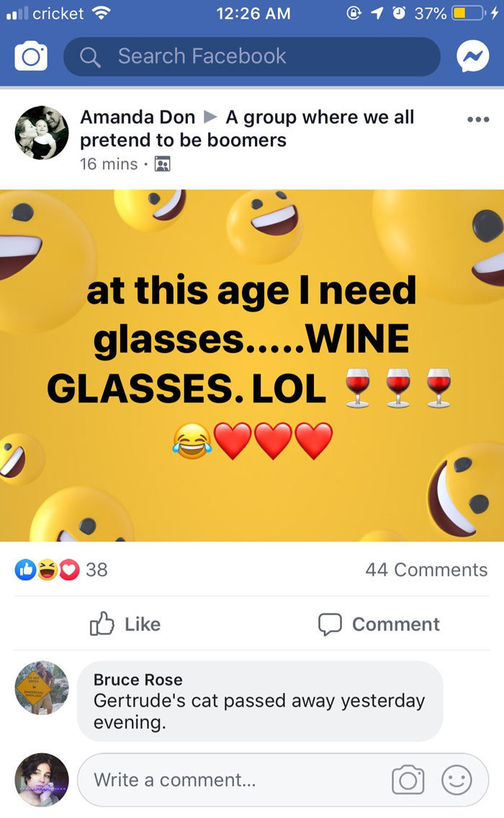Screen dimensions: 504x818
Task: Tap the Search Facebook field
Action: click(251, 56)
